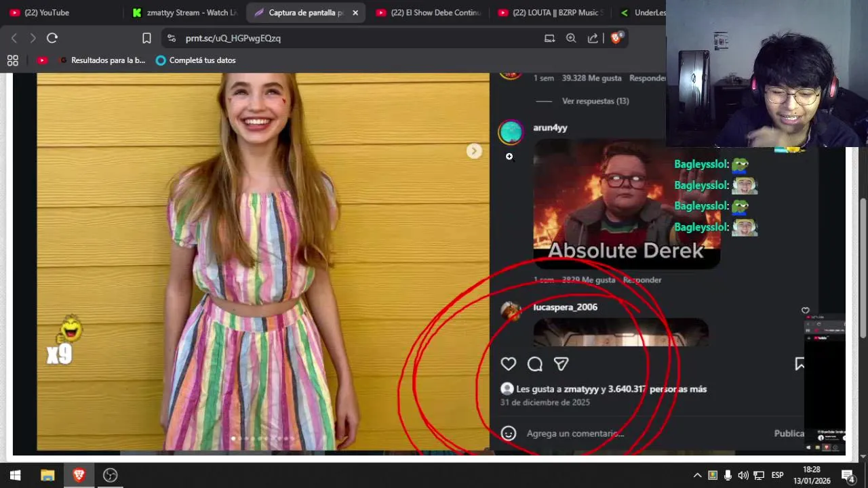Screen dimensions: 868x488
Task: Switch to 'LOUTA || BZRP Music' tab
Action: (x=551, y=12)
